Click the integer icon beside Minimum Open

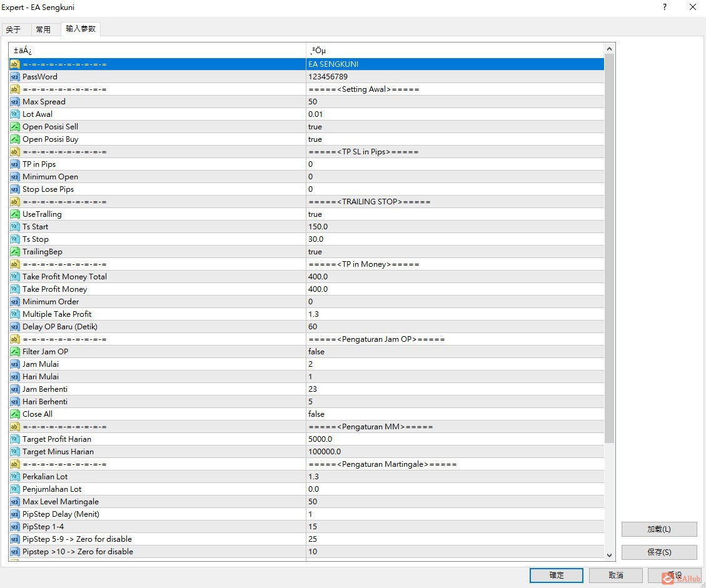pyautogui.click(x=15, y=177)
